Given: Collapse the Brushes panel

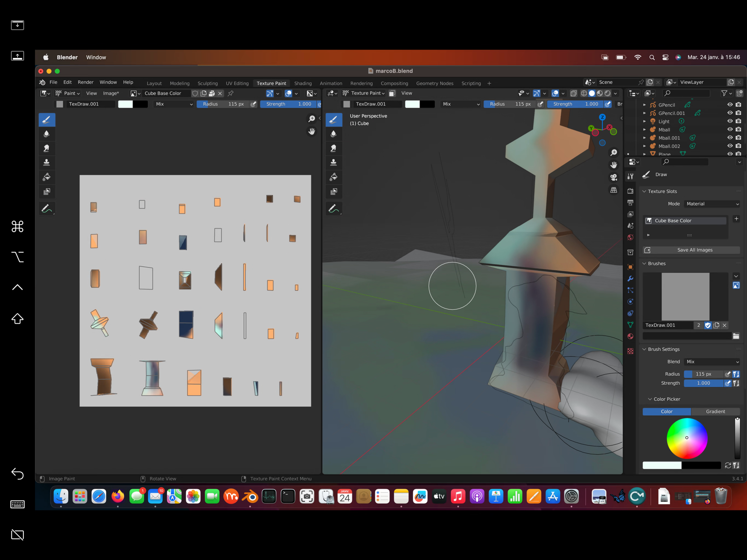Looking at the screenshot, I should click(656, 264).
